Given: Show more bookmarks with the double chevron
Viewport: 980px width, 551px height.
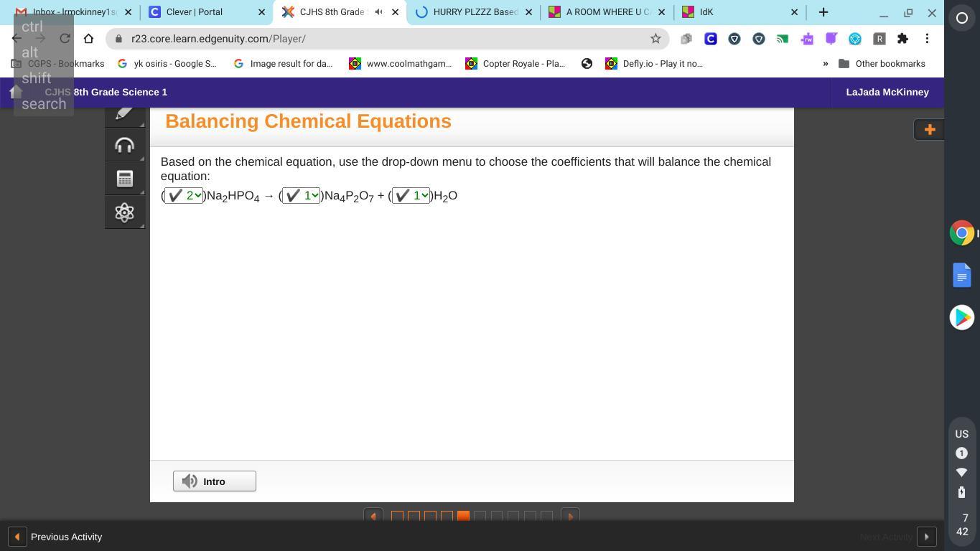Looking at the screenshot, I should 826,64.
